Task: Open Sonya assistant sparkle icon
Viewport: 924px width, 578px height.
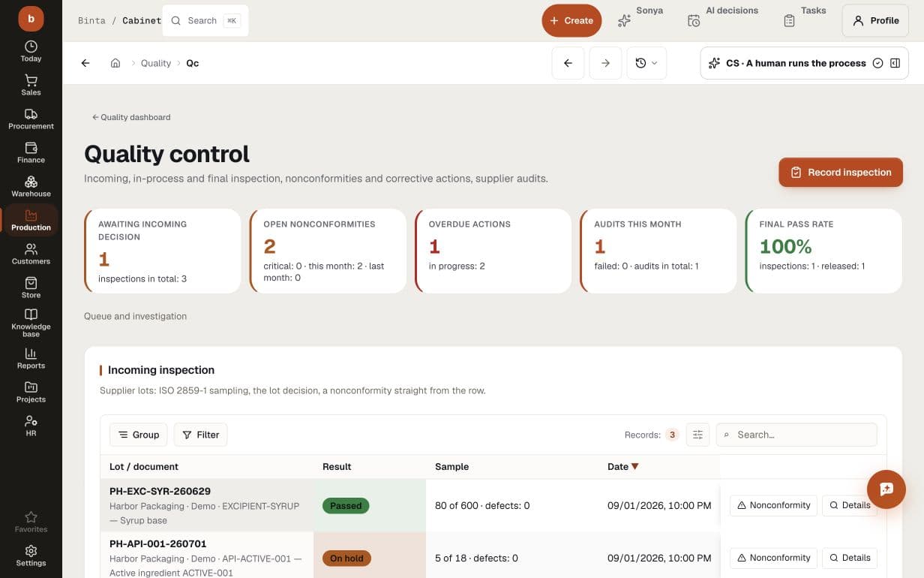Action: pos(624,21)
